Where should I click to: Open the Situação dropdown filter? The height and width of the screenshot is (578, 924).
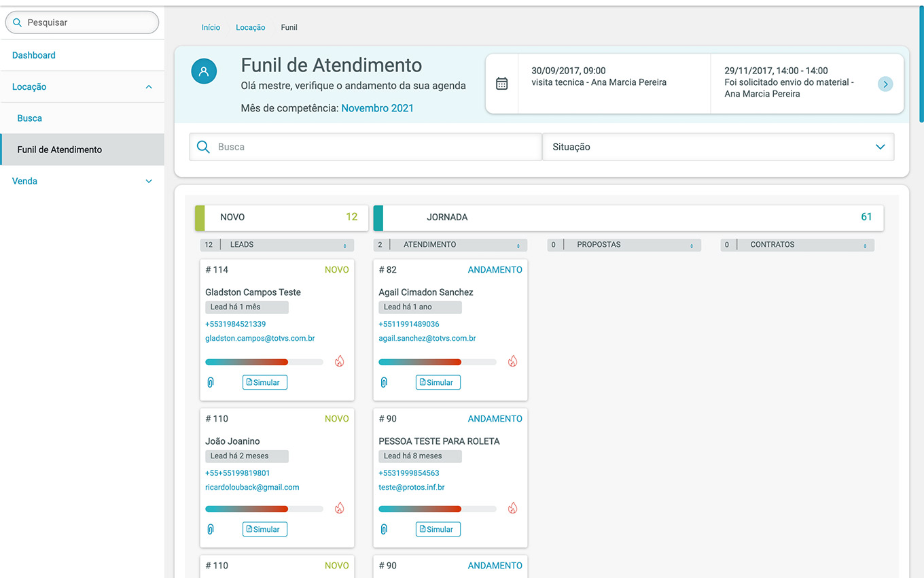717,147
